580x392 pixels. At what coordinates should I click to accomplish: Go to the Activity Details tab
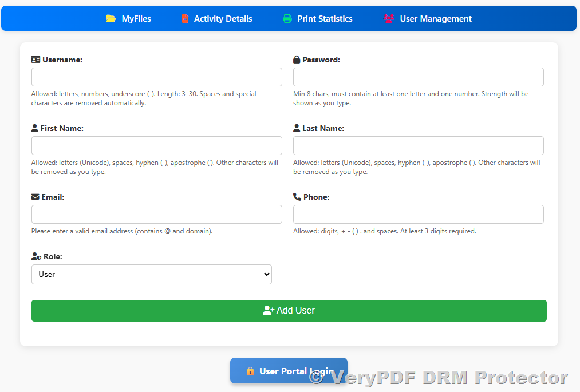tap(223, 19)
